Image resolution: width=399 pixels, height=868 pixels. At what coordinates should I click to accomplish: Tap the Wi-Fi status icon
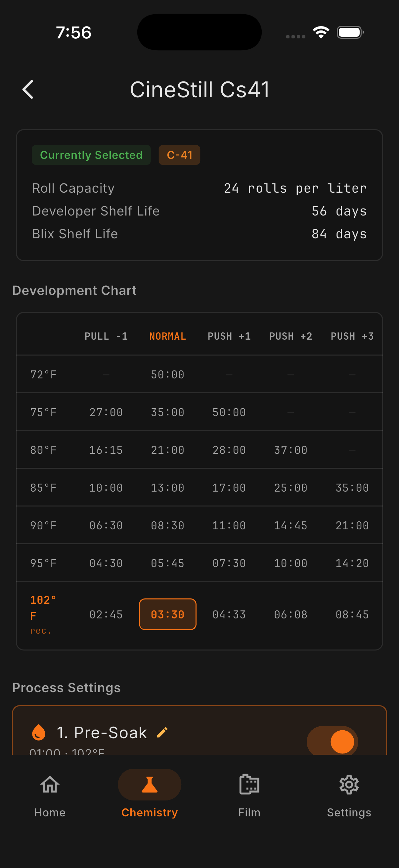coord(321,32)
